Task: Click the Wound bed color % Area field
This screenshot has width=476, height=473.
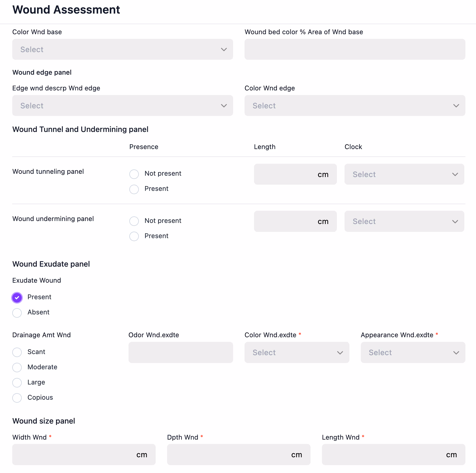Action: (355, 49)
